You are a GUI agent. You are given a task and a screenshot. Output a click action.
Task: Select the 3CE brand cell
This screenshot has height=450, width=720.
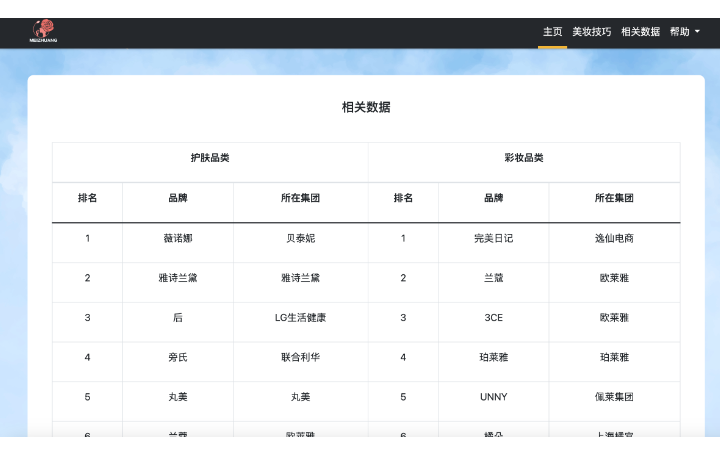493,318
